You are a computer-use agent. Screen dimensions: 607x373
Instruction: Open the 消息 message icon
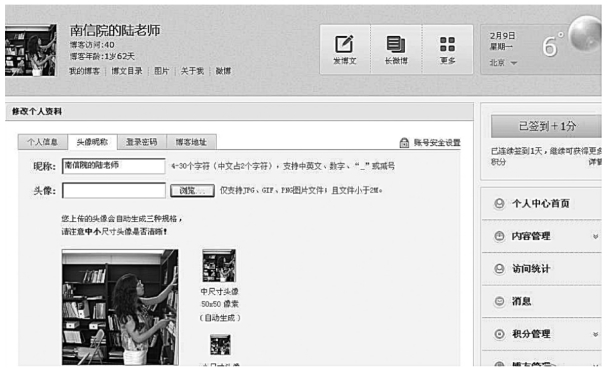(499, 301)
